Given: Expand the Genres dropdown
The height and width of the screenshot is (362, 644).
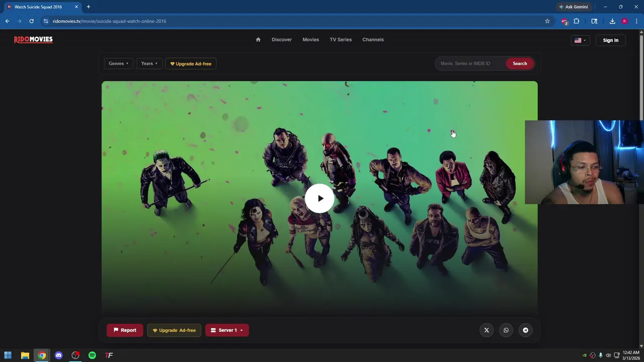Looking at the screenshot, I should pos(119,64).
